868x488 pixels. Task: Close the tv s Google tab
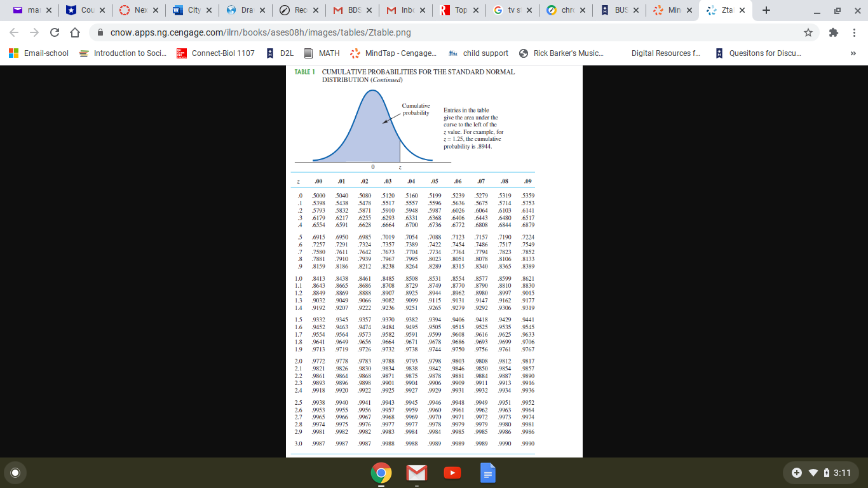tap(529, 11)
